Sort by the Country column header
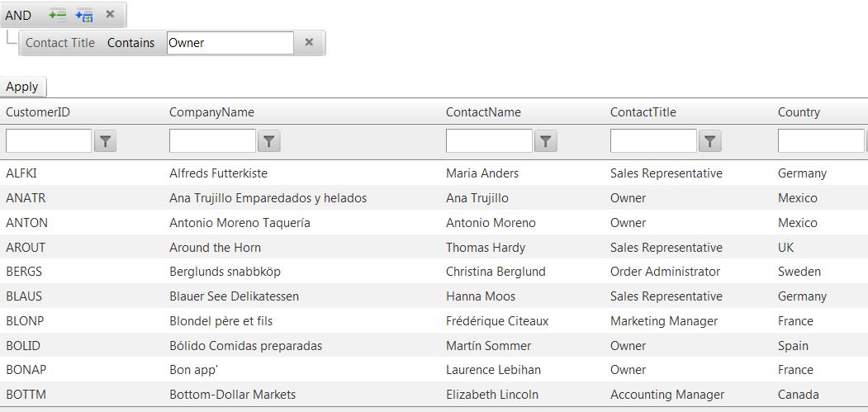This screenshot has height=412, width=868. pyautogui.click(x=799, y=112)
